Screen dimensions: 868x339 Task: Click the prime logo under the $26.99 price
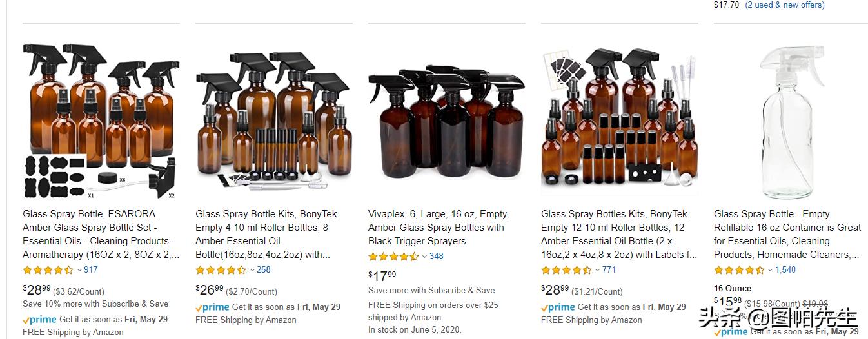pos(212,307)
